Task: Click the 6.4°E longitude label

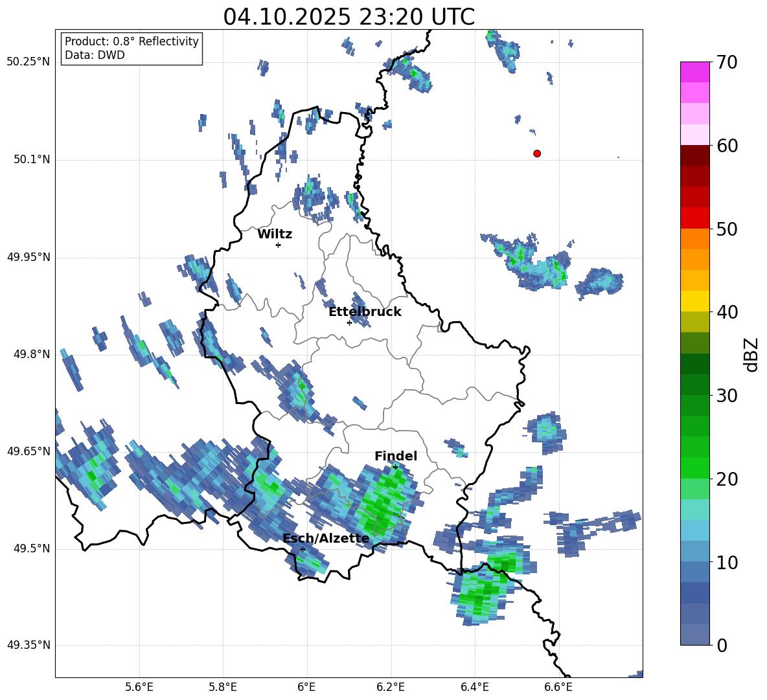Action: click(474, 687)
